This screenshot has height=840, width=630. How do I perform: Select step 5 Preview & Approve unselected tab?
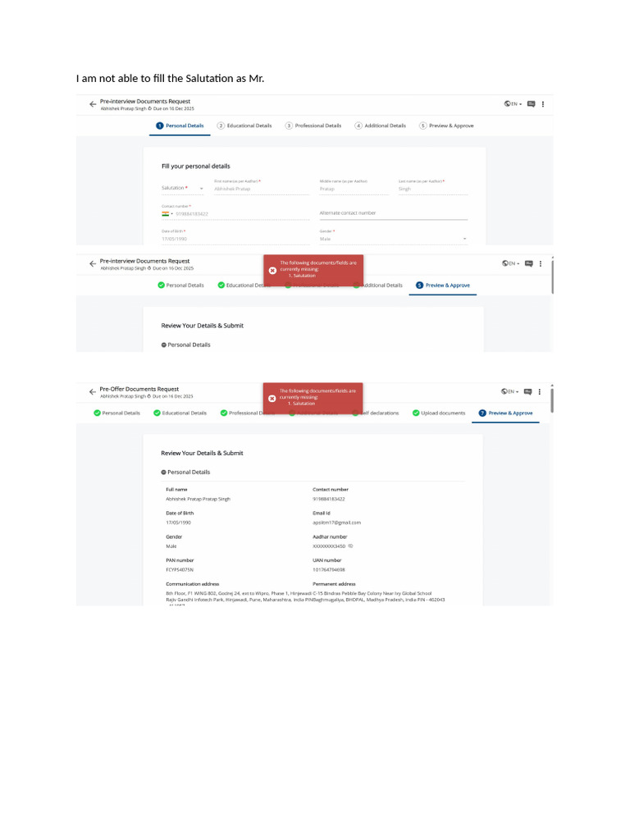click(x=446, y=126)
